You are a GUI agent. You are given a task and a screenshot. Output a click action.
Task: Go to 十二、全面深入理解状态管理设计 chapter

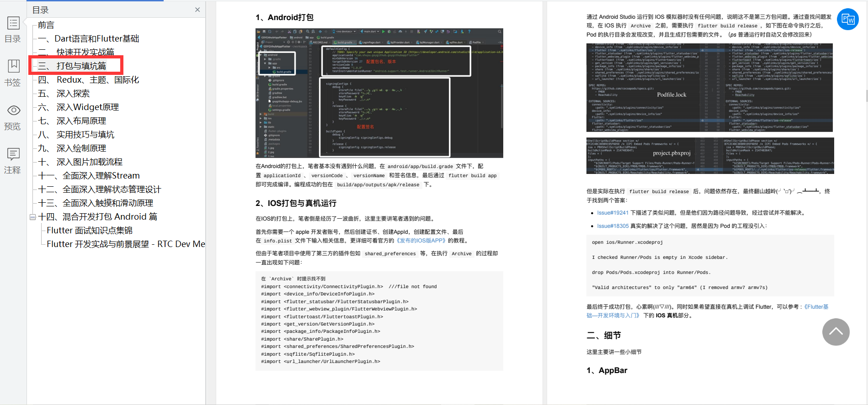[x=100, y=189]
